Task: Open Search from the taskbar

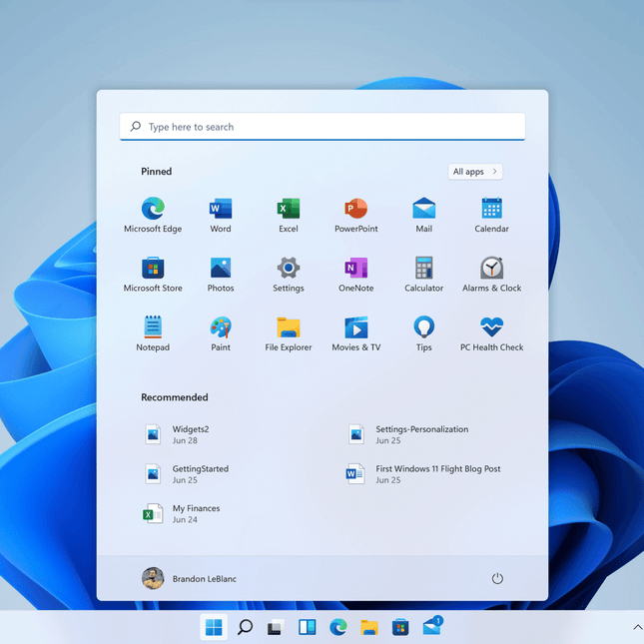Action: coord(245,627)
